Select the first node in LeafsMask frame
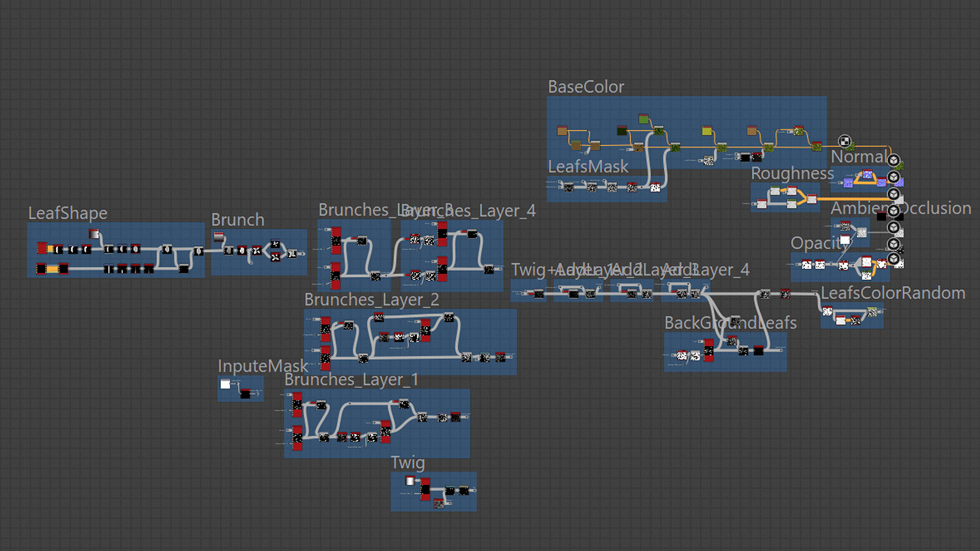The height and width of the screenshot is (551, 980). [568, 187]
